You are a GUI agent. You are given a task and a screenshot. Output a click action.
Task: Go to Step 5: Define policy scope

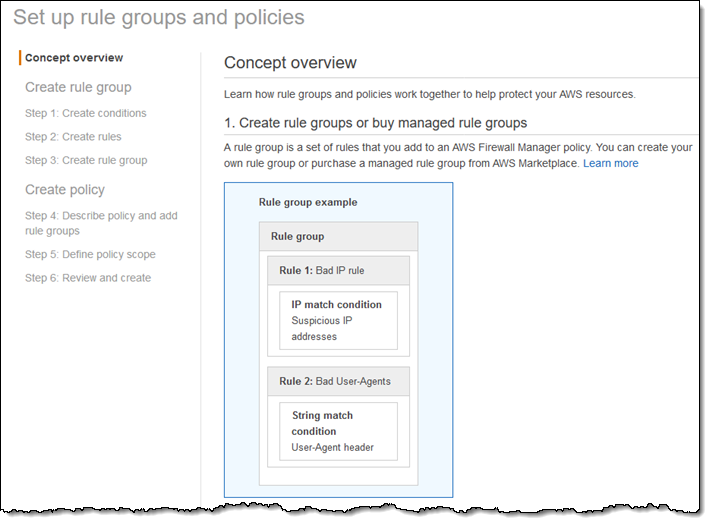click(90, 254)
